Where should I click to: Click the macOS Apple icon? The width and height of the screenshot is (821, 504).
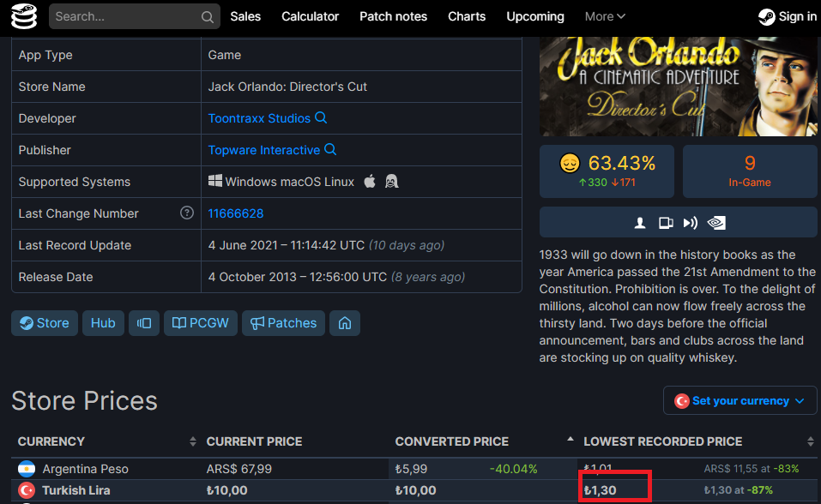370,182
